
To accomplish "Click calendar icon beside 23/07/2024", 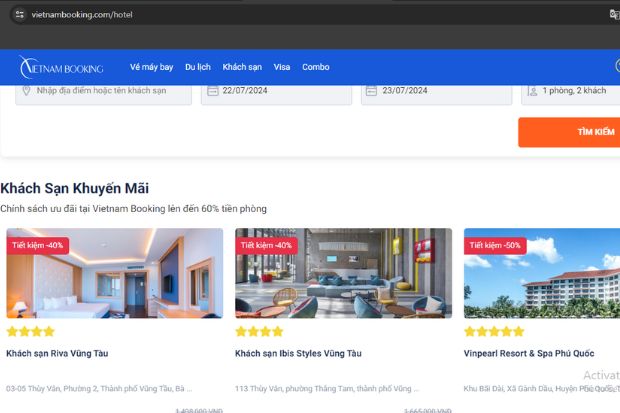I will [x=371, y=91].
